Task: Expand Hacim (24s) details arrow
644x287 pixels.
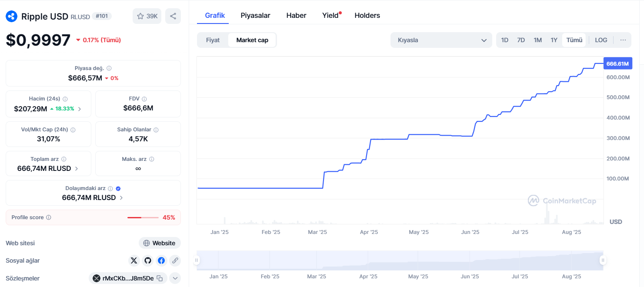Action: [80, 109]
